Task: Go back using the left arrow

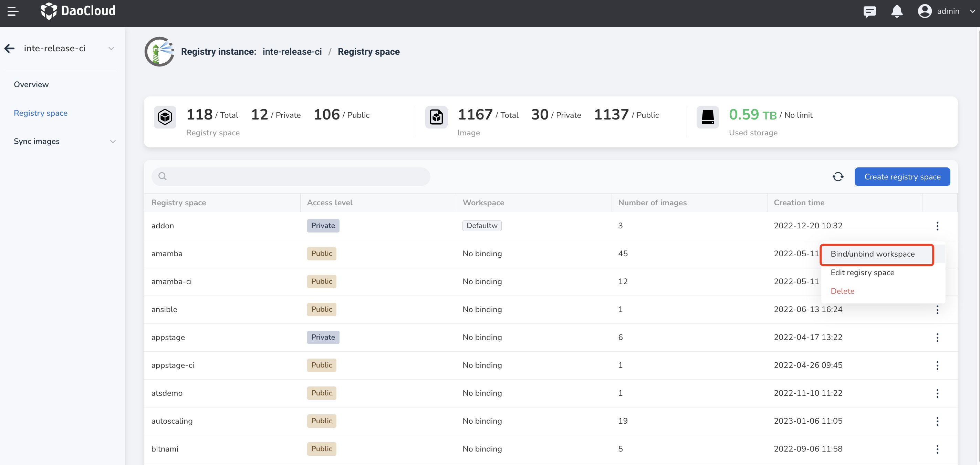Action: pos(10,48)
